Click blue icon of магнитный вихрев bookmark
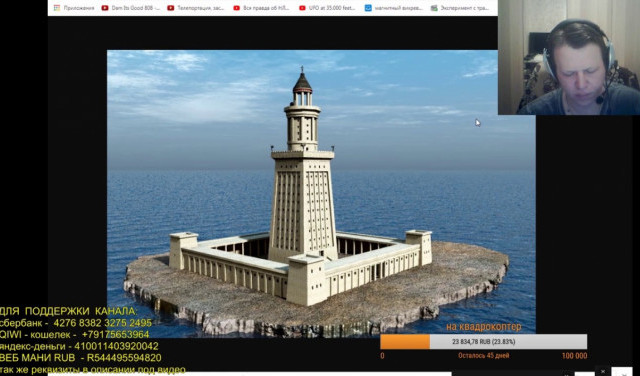This screenshot has width=640, height=376. click(368, 8)
